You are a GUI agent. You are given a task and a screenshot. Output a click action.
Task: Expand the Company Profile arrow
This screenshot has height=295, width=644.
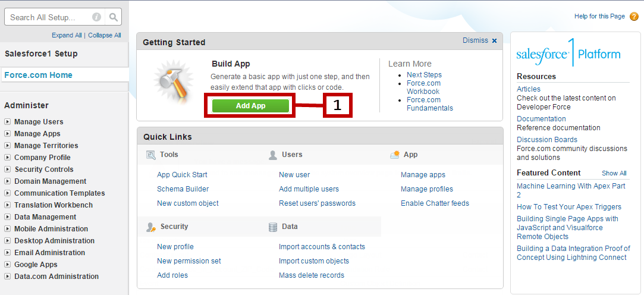click(x=7, y=158)
